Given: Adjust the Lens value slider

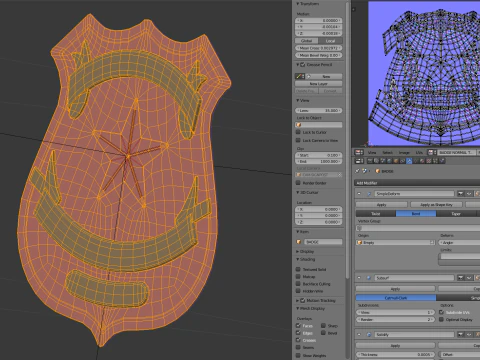Looking at the screenshot, I should (319, 110).
